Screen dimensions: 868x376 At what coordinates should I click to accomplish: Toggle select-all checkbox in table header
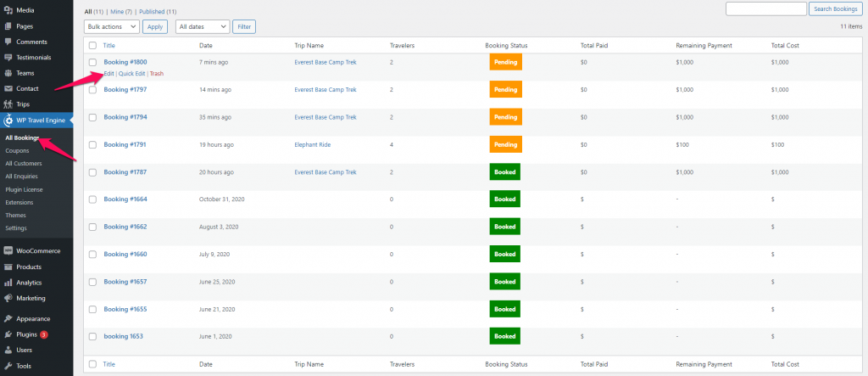(x=92, y=46)
